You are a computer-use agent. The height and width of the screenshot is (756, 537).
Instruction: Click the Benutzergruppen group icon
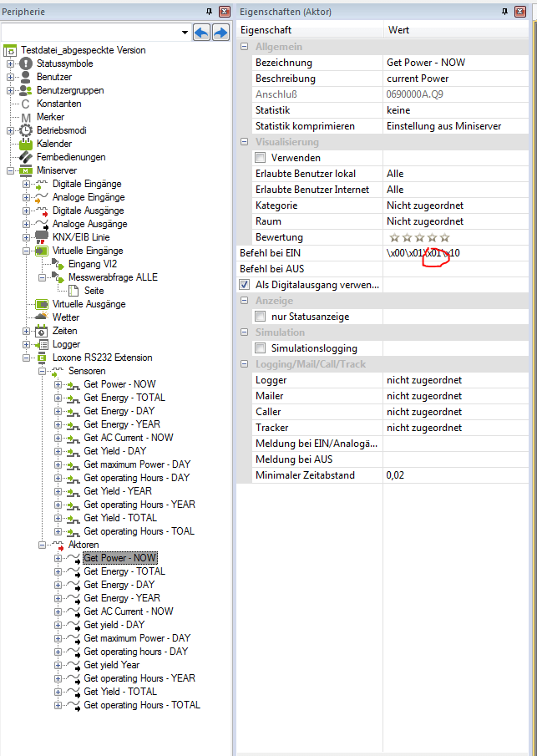[25, 90]
